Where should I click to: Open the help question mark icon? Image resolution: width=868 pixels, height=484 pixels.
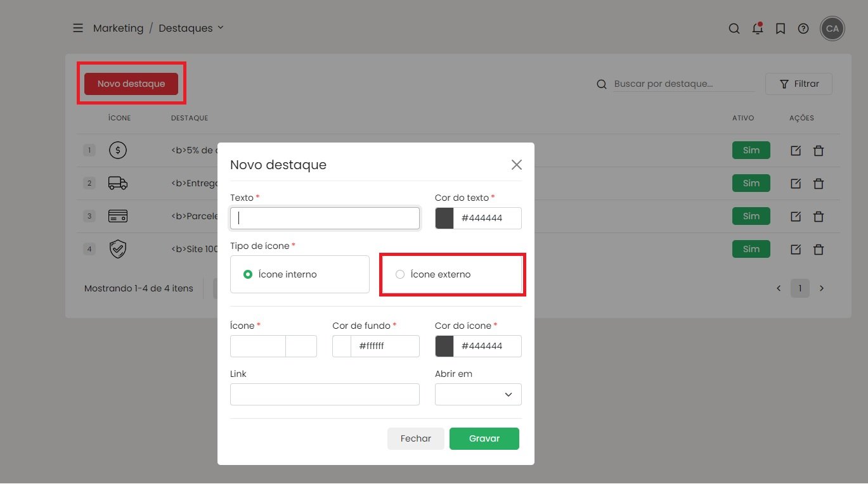803,29
